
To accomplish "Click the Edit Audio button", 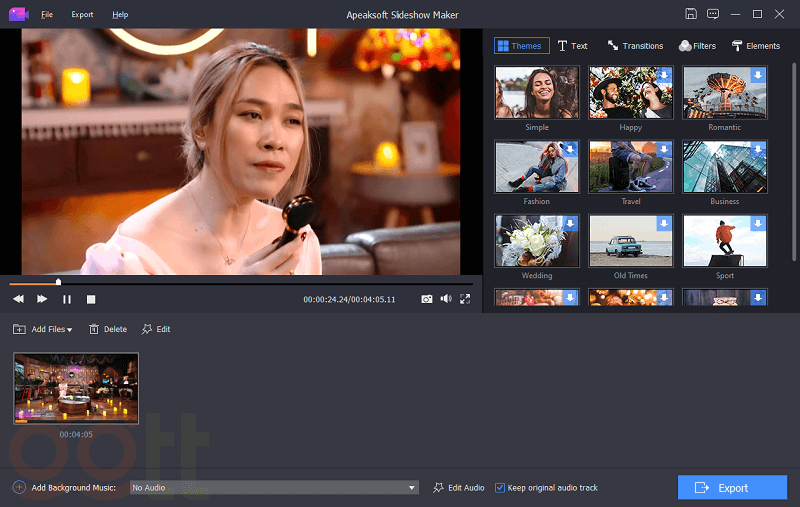I will click(x=459, y=488).
